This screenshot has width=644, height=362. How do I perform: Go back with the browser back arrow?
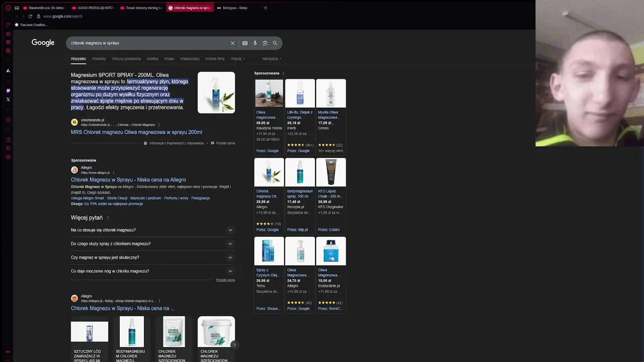pos(17,16)
